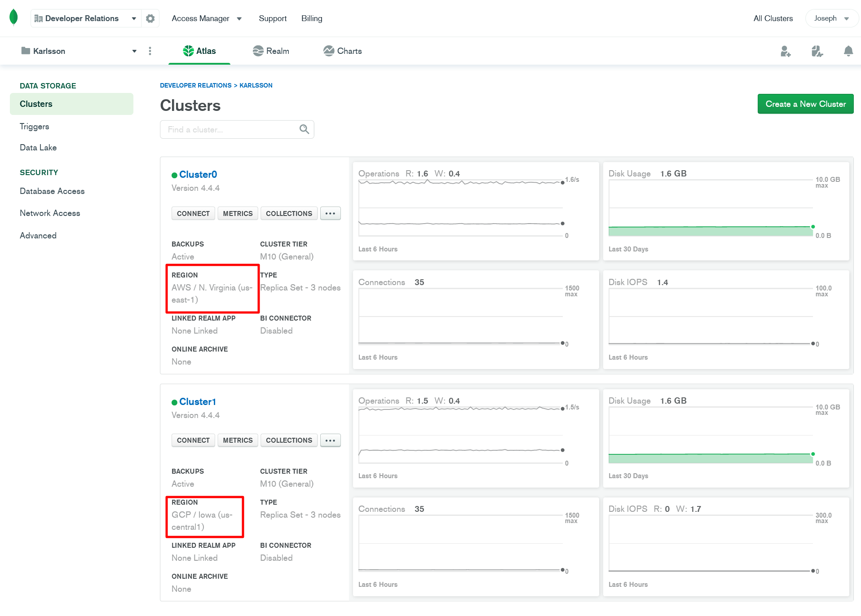The image size is (861, 616).
Task: Expand Developer Relations organization dropdown
Action: 134,18
